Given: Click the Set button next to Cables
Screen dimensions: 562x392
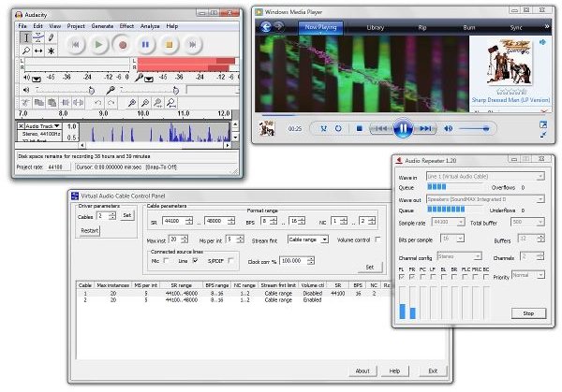Looking at the screenshot, I should coord(126,215).
